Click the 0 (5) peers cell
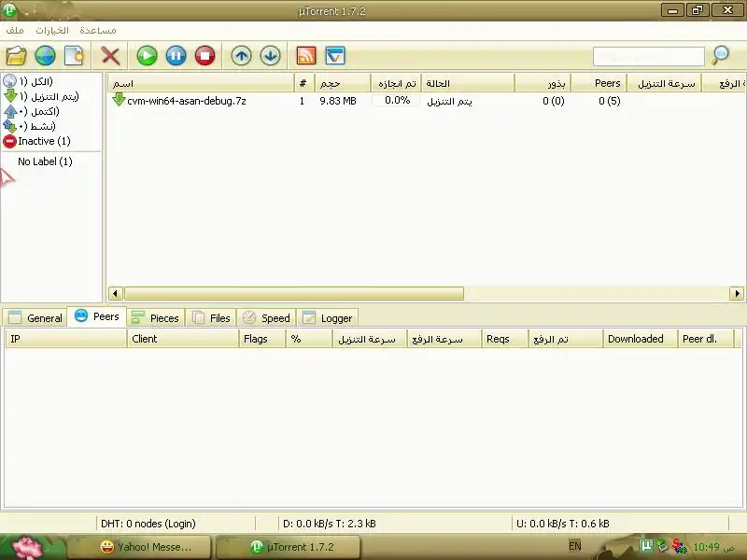 (x=610, y=101)
